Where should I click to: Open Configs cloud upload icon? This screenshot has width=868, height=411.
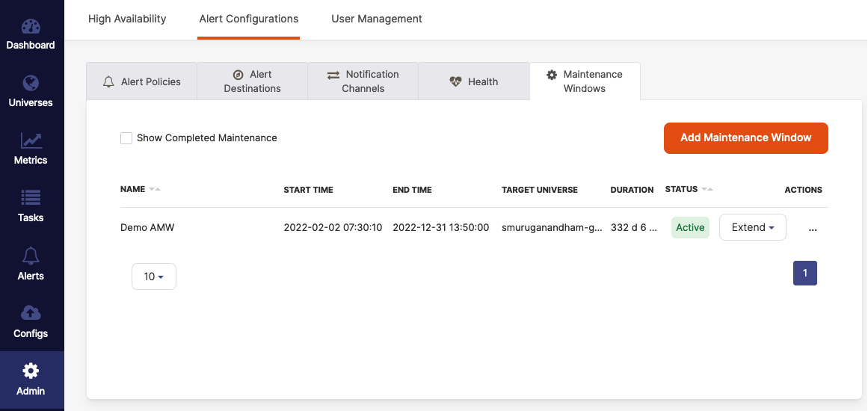[31, 314]
